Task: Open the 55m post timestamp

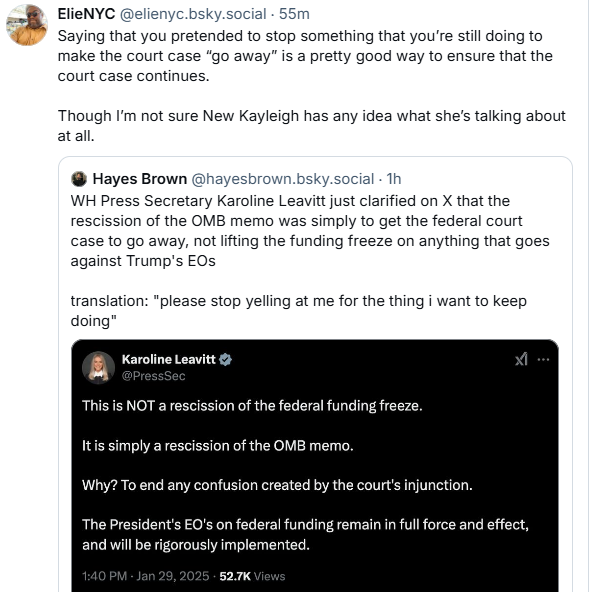Action: tap(294, 14)
